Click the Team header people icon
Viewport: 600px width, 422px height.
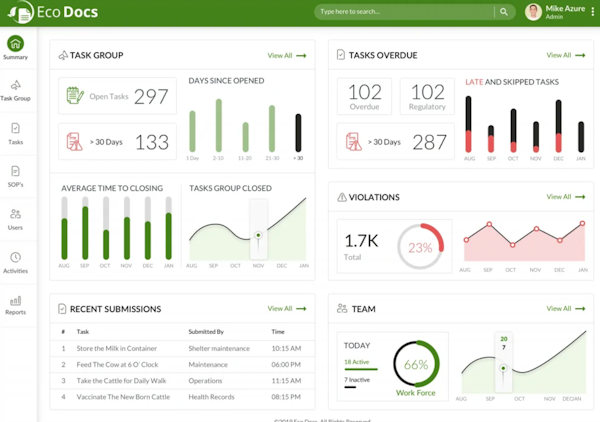point(342,308)
